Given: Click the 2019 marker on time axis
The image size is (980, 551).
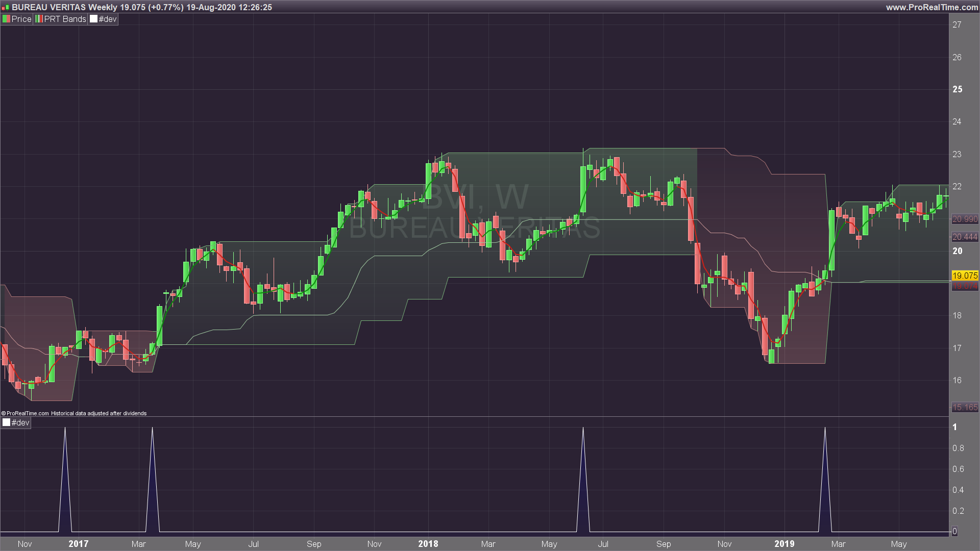Looking at the screenshot, I should coord(784,544).
